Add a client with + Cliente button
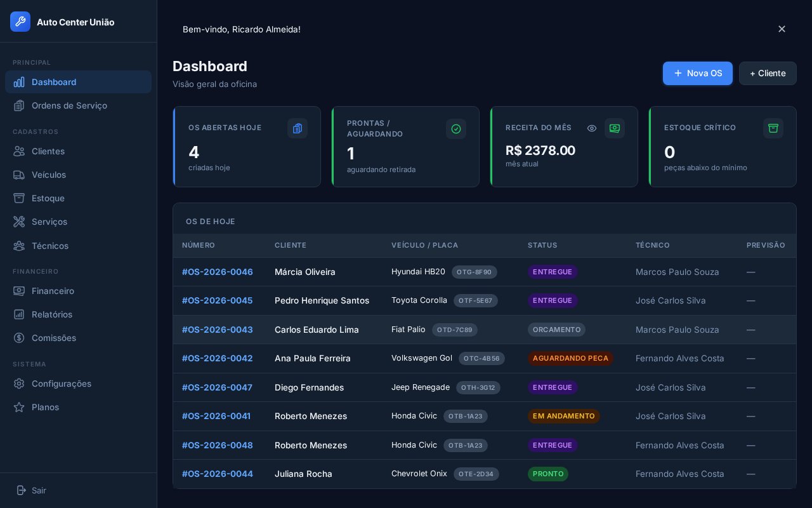The image size is (812, 508). 768,73
